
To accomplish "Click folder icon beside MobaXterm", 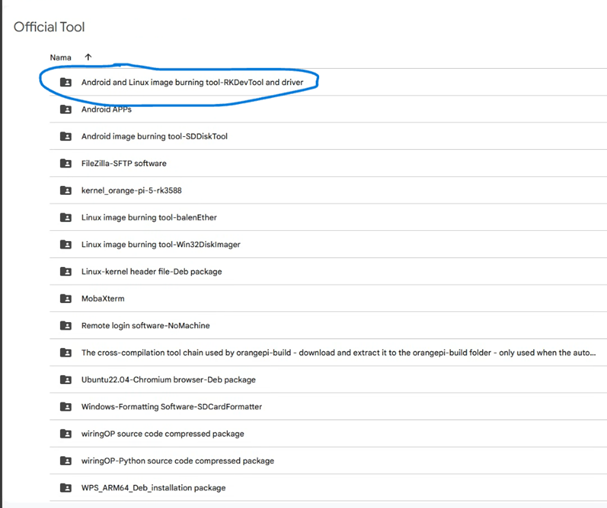I will coord(66,299).
